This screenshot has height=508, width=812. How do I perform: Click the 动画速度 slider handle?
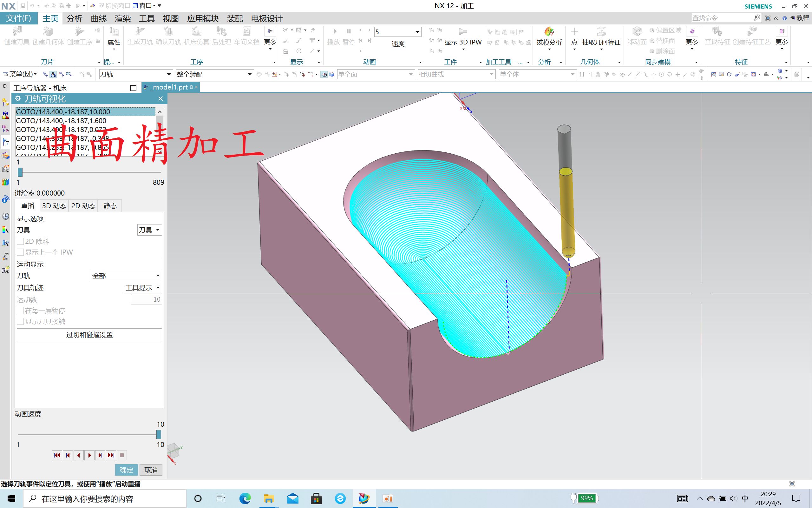click(x=159, y=434)
